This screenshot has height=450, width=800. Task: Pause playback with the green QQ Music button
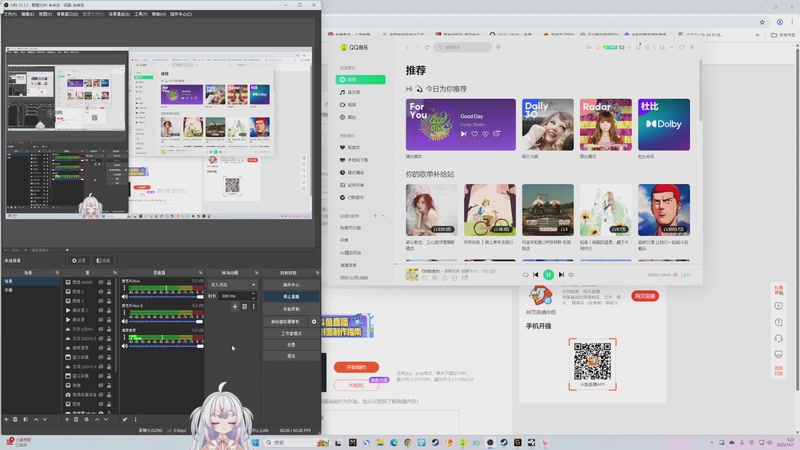click(548, 274)
